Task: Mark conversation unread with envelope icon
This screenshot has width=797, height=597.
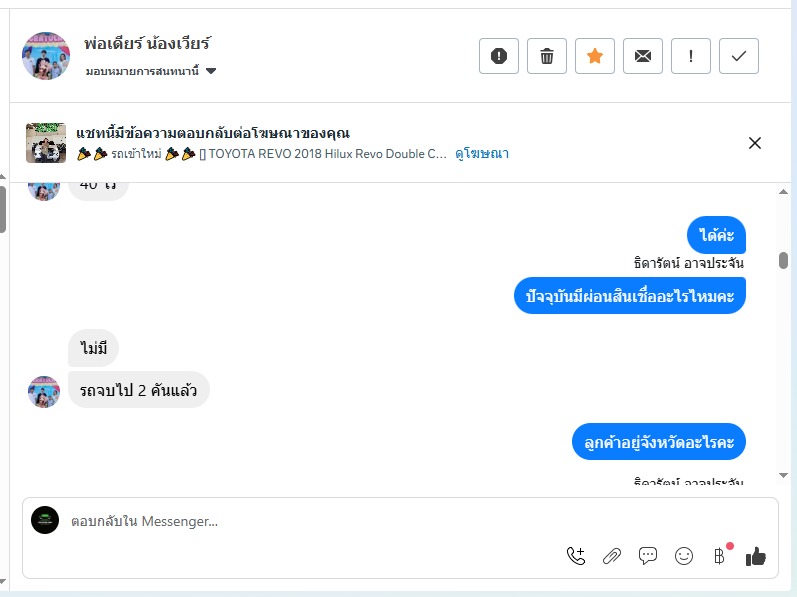Action: (x=643, y=56)
